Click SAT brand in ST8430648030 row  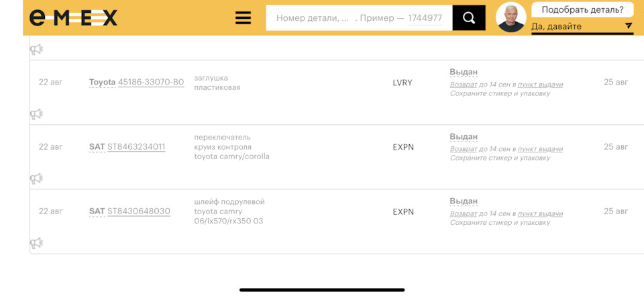pos(97,211)
